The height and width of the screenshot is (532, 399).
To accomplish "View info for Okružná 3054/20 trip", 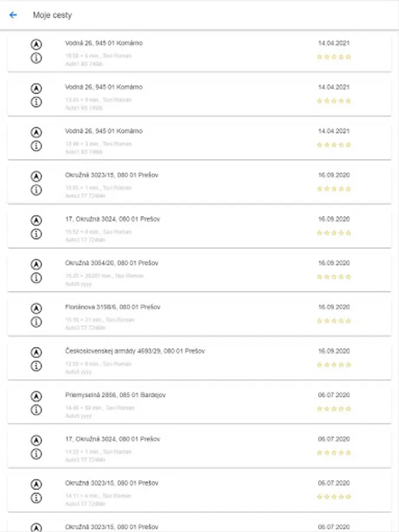I will pos(36,278).
